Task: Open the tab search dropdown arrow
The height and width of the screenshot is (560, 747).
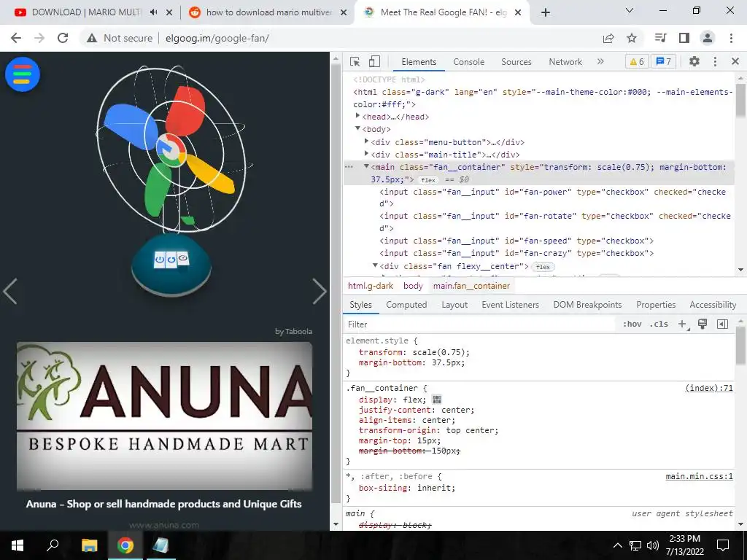Action: click(630, 10)
